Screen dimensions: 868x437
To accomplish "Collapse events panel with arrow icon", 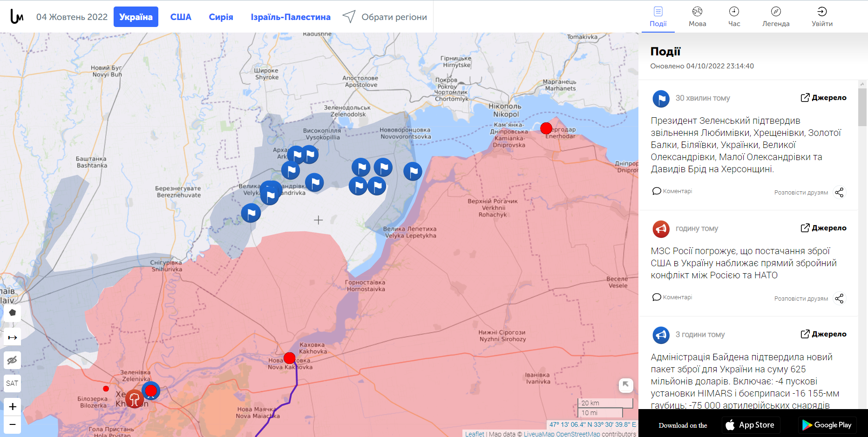I will [626, 385].
